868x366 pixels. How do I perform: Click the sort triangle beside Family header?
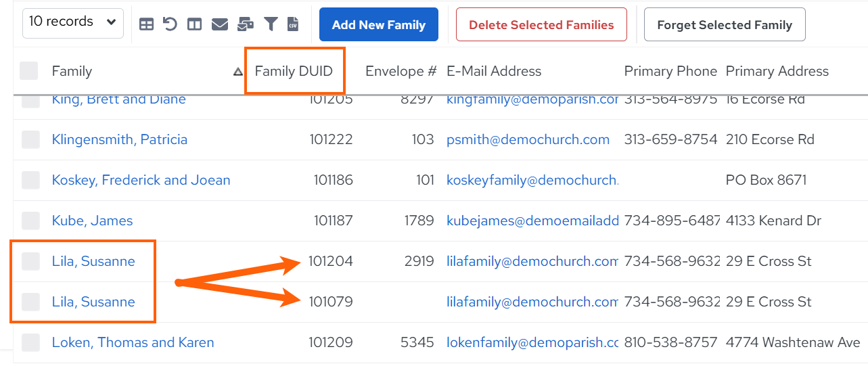coord(238,71)
